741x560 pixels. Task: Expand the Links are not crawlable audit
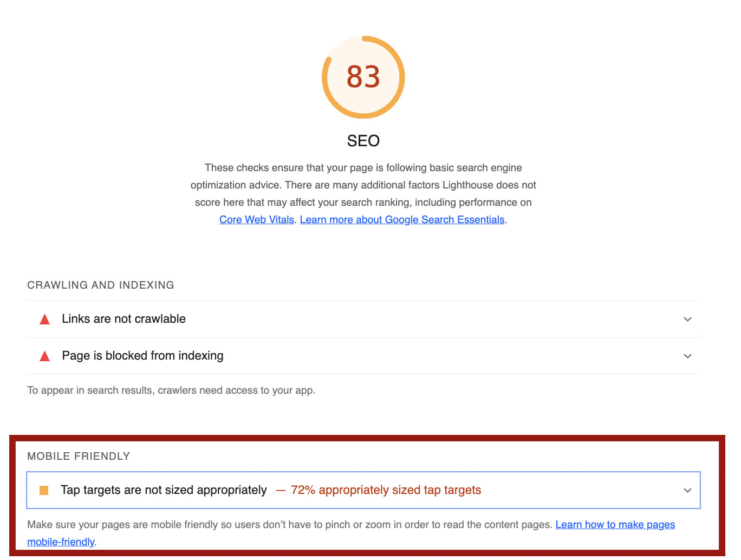(x=363, y=319)
